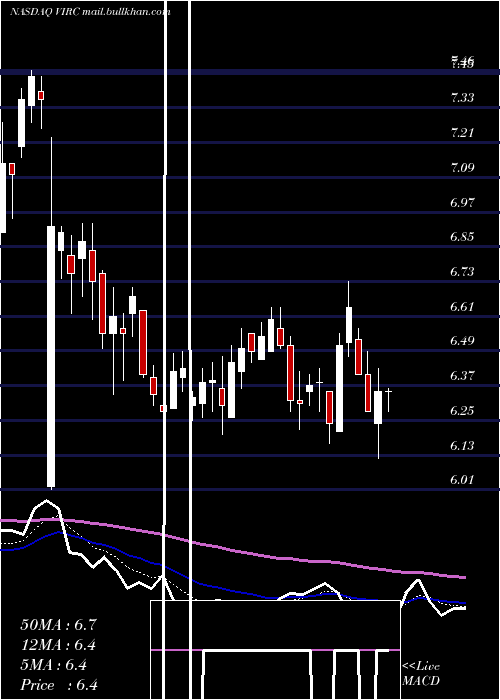500x700 pixels.
Task: Click the 6.49 price axis label
Action: pos(462,341)
